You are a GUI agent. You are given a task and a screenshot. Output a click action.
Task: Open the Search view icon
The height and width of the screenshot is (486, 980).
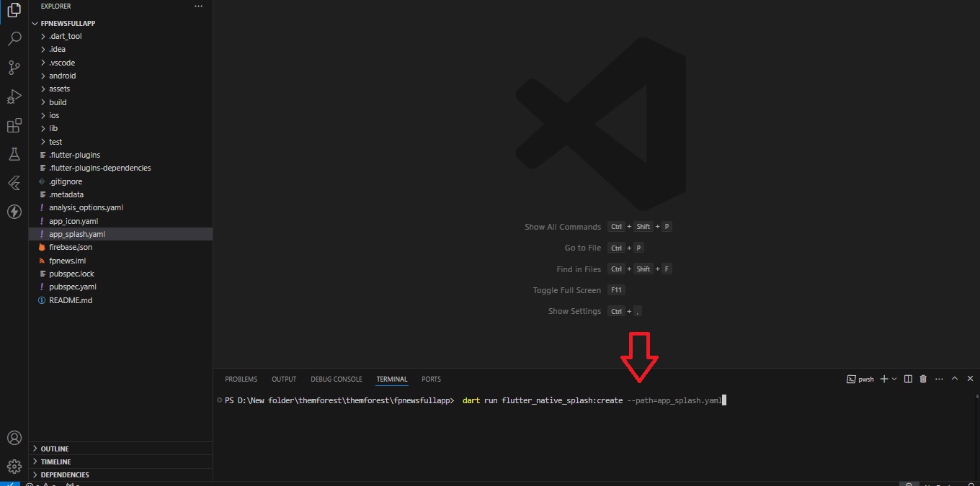click(14, 39)
